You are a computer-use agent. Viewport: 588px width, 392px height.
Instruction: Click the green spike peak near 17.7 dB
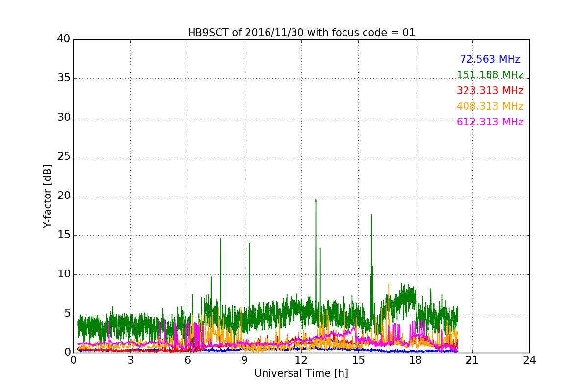[371, 215]
